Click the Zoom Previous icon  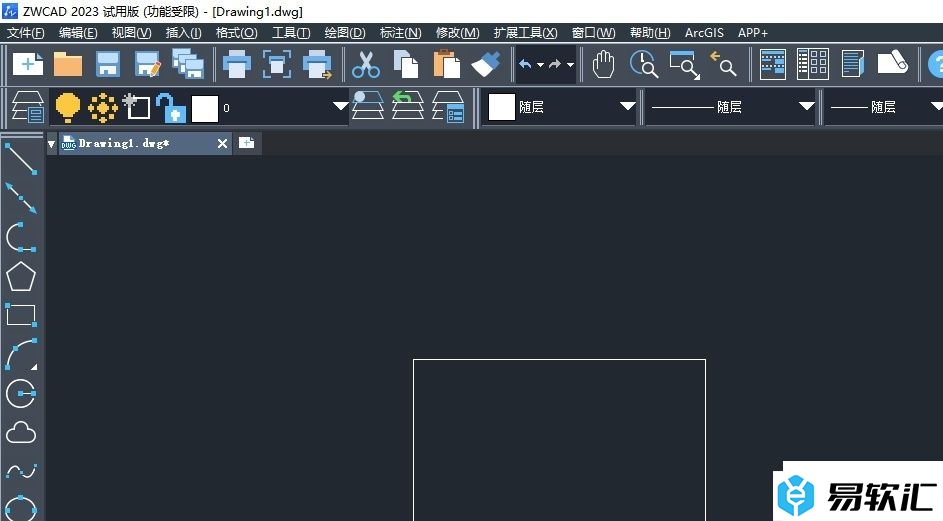[x=723, y=64]
